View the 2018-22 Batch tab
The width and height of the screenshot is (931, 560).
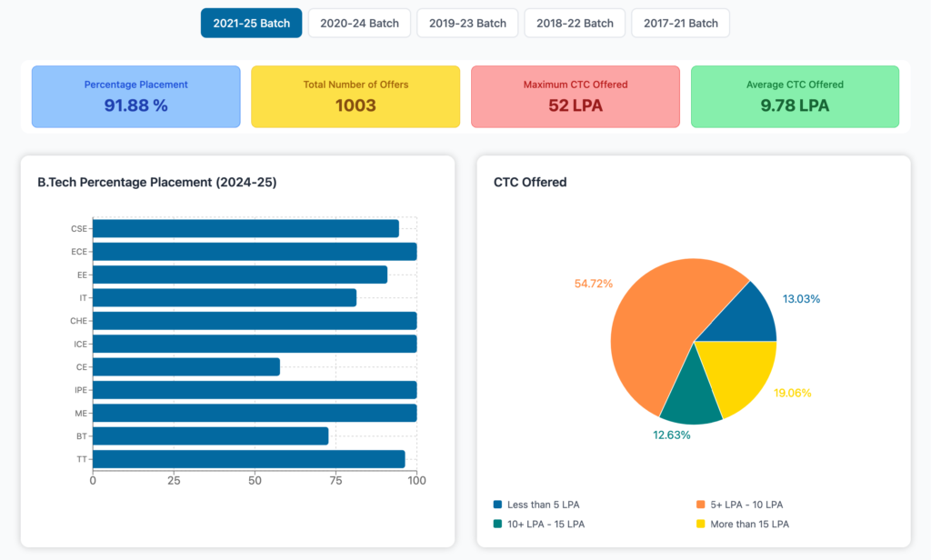(x=575, y=23)
